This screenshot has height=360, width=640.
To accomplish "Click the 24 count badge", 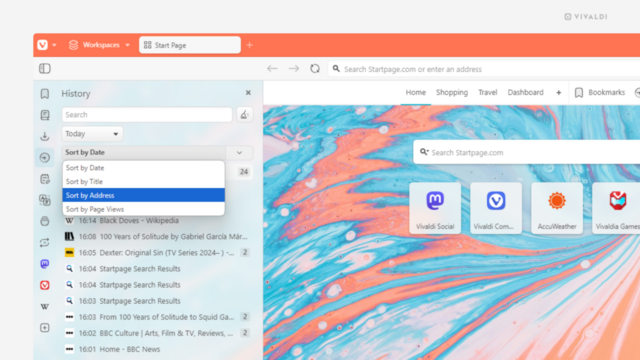I will pyautogui.click(x=244, y=172).
